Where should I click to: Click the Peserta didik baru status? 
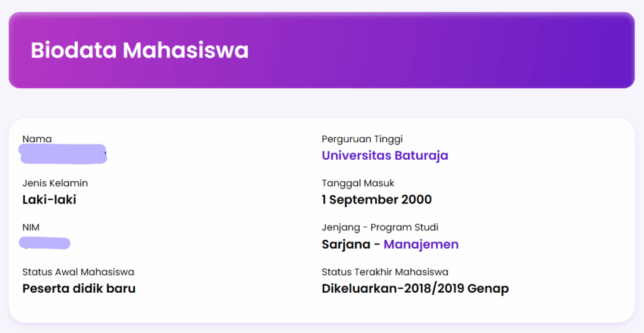[x=79, y=288]
